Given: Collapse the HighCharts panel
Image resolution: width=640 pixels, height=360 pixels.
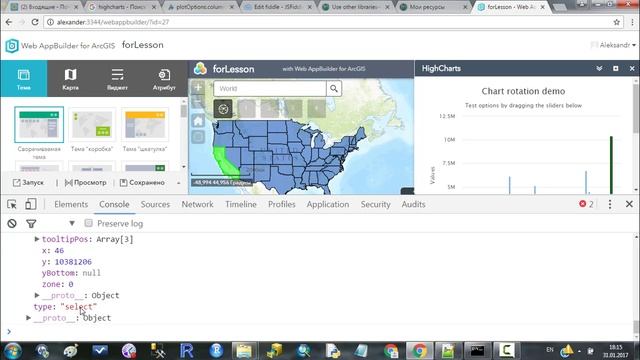Looking at the screenshot, I should click(599, 69).
